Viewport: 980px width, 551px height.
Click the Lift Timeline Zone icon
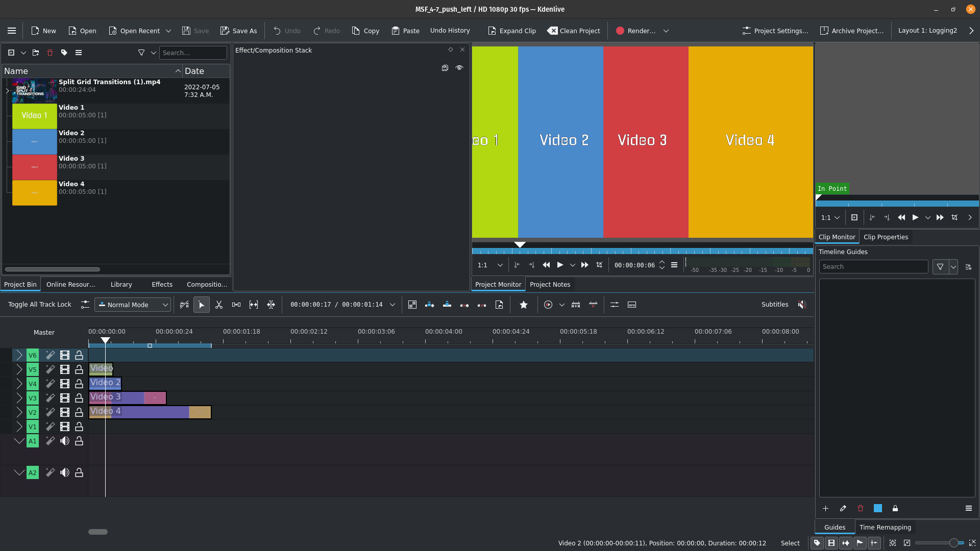[x=482, y=305]
